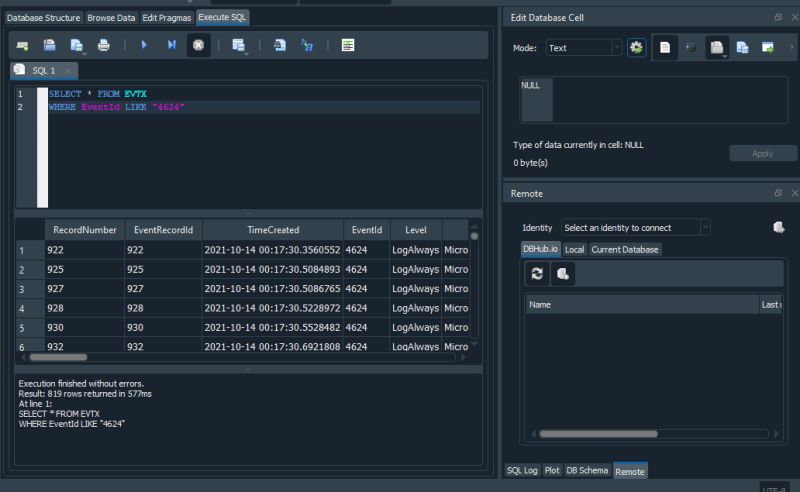Stop execution icon
The image size is (800, 492).
click(x=198, y=45)
